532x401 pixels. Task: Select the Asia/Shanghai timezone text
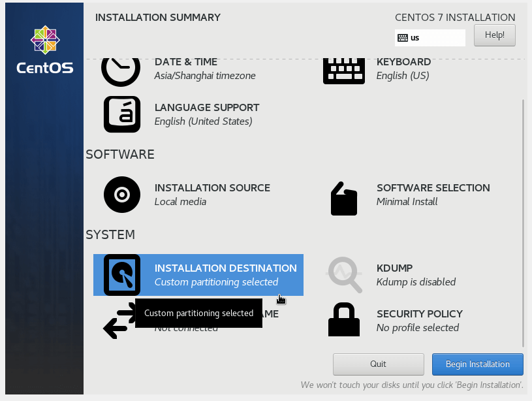click(x=205, y=76)
